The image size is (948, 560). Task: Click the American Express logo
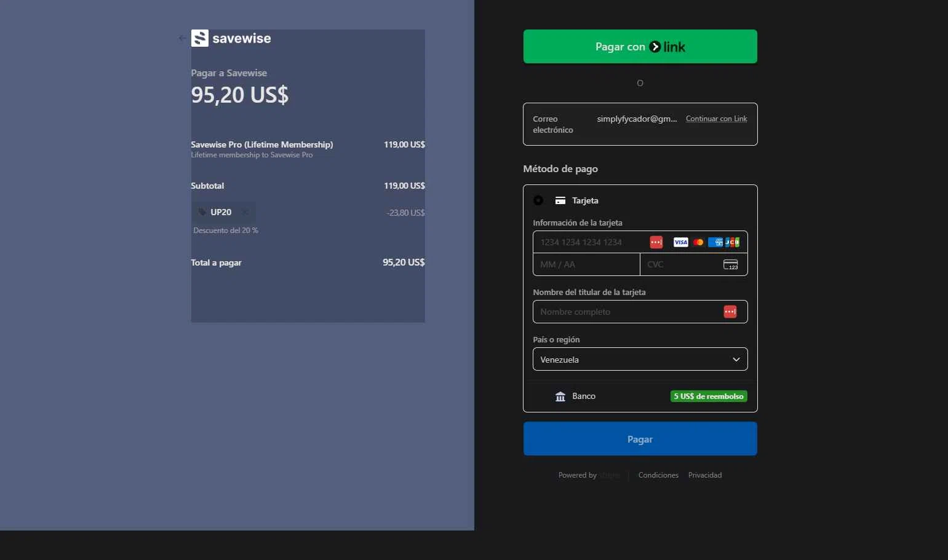(x=715, y=242)
